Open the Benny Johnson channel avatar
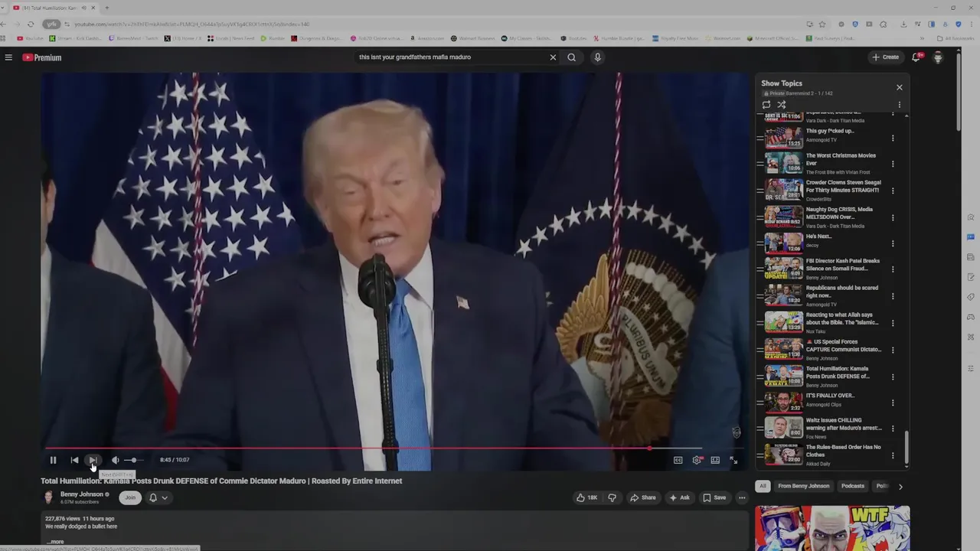The height and width of the screenshot is (551, 980). [x=48, y=497]
